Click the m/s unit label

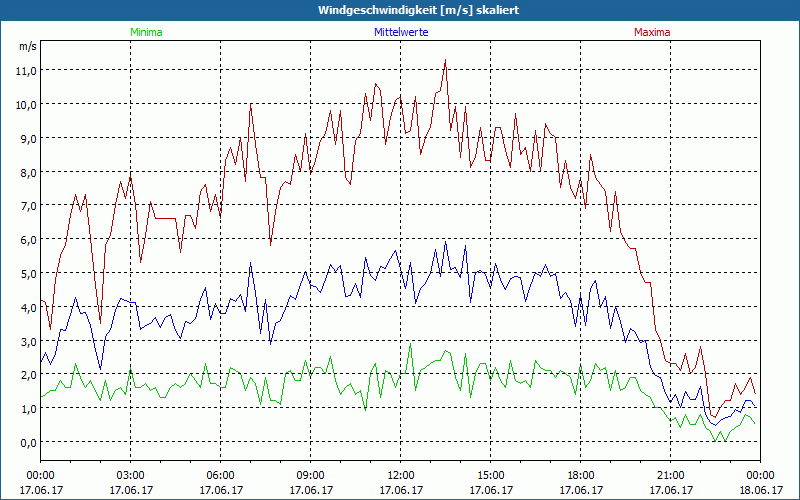point(27,46)
